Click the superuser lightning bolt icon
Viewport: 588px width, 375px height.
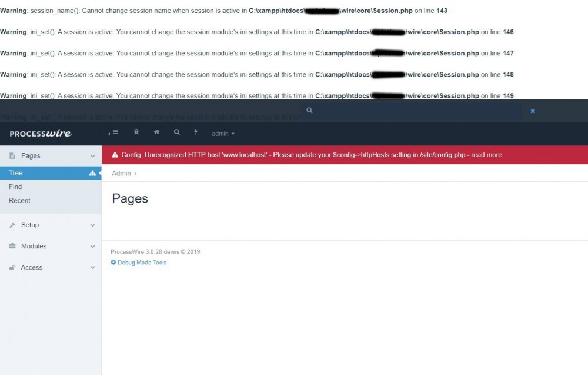196,132
